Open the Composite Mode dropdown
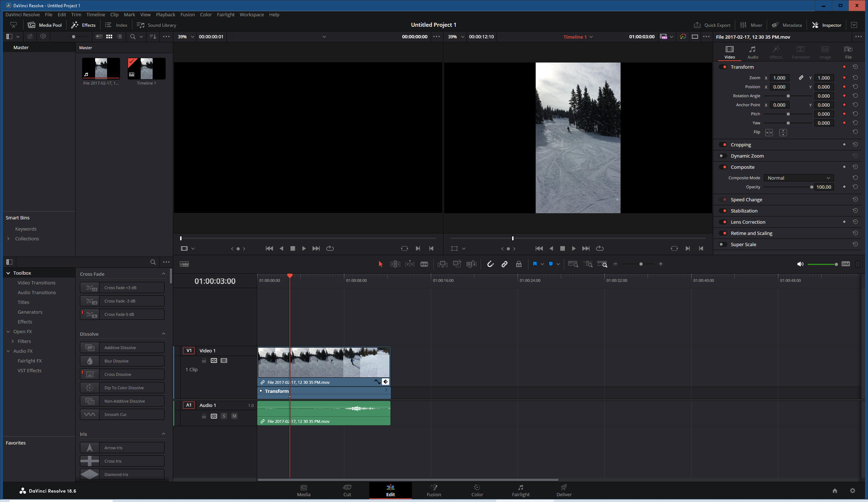Image resolution: width=868 pixels, height=502 pixels. pos(798,178)
